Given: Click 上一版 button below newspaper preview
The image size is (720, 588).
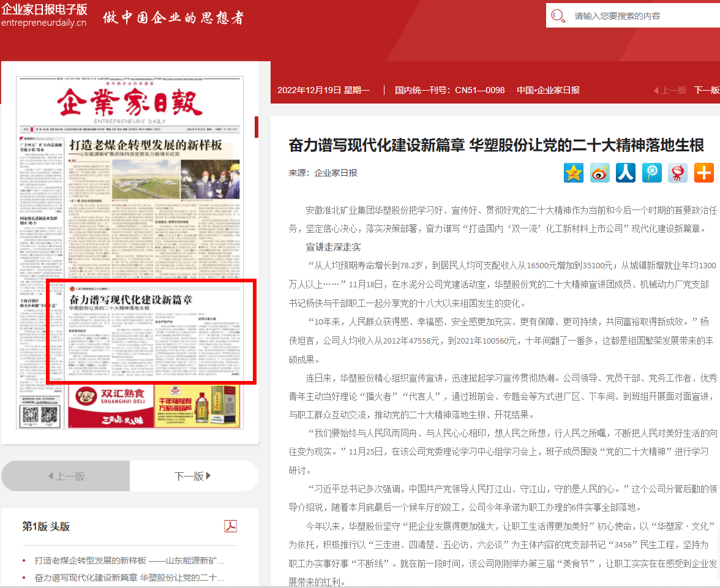Looking at the screenshot, I should tap(66, 476).
